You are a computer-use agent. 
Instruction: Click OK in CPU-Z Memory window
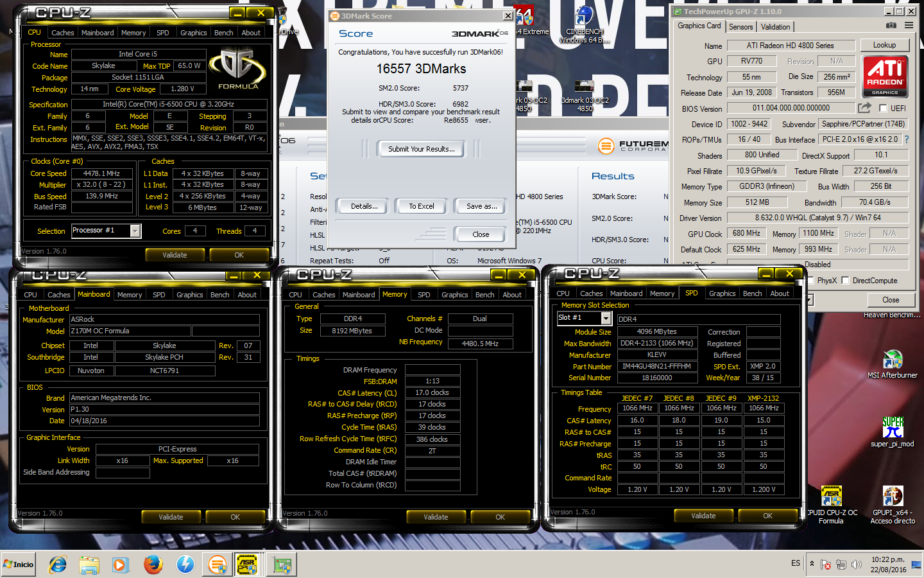pos(501,517)
